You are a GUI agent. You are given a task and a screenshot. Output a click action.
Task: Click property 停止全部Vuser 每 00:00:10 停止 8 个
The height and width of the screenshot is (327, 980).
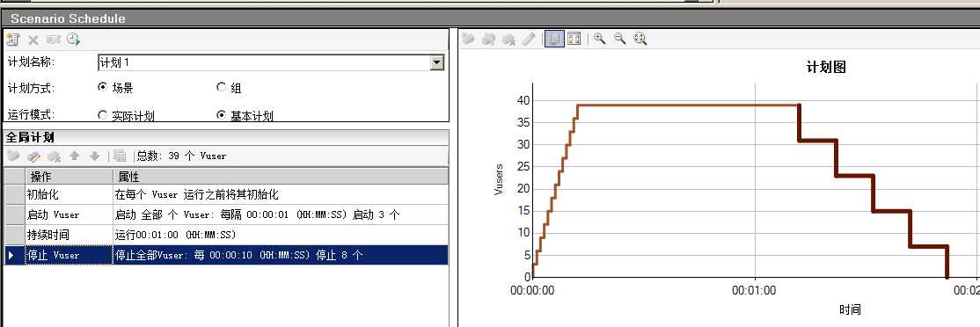[x=238, y=255]
